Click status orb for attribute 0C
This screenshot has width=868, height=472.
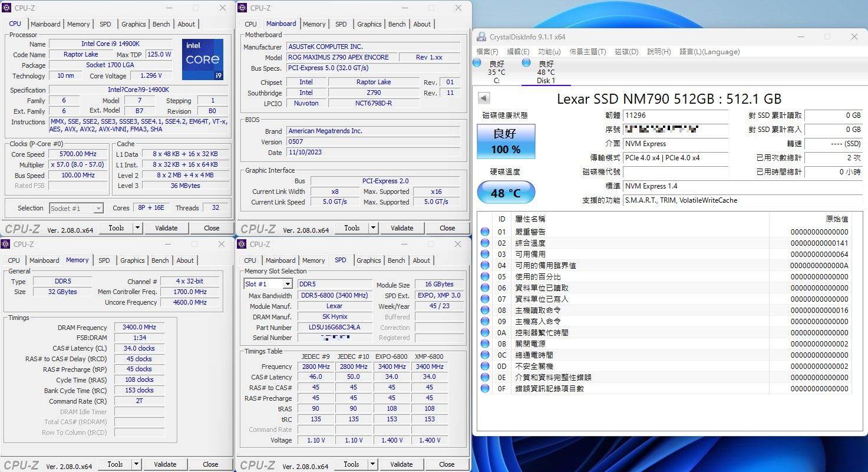click(485, 355)
